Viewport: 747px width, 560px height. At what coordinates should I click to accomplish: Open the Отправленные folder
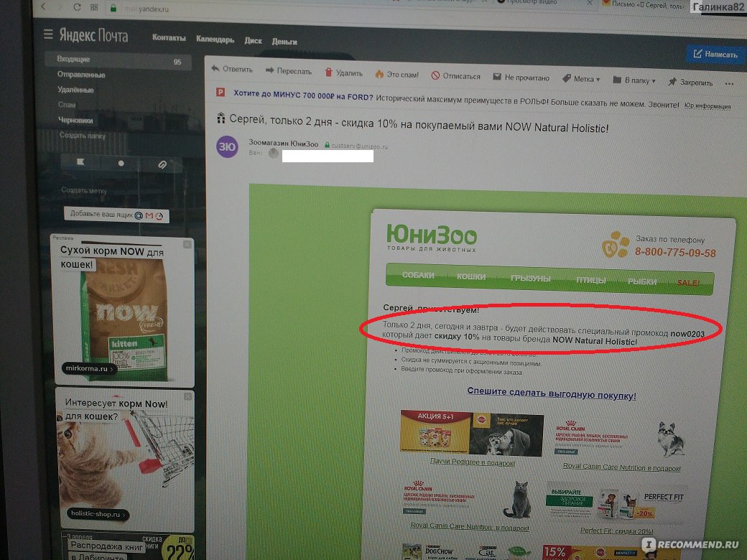point(81,75)
